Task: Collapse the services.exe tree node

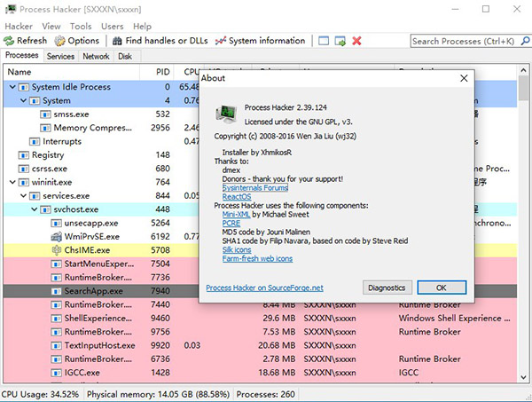Action: point(23,195)
